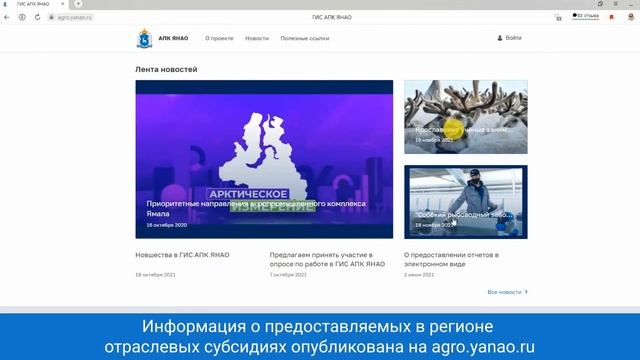Reload the page with the refresh icon

tap(38, 17)
